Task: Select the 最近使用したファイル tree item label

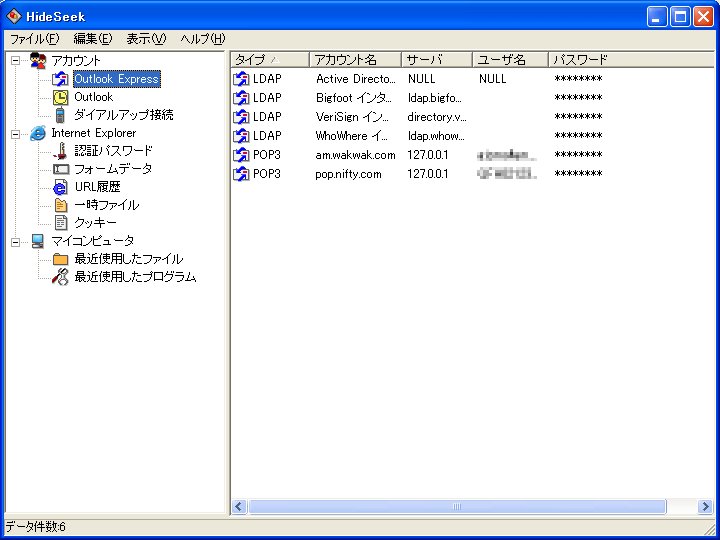Action: click(x=129, y=259)
